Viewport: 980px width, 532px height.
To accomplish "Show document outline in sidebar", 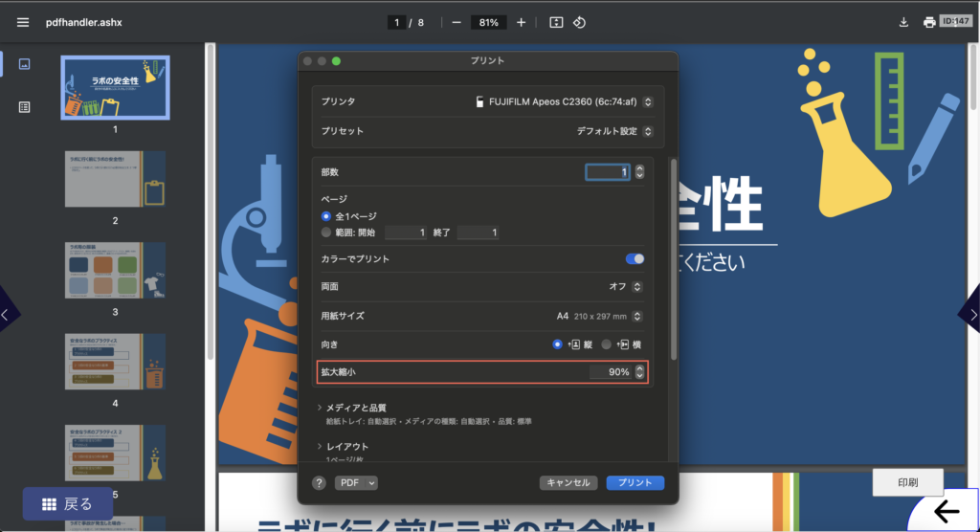I will click(24, 107).
